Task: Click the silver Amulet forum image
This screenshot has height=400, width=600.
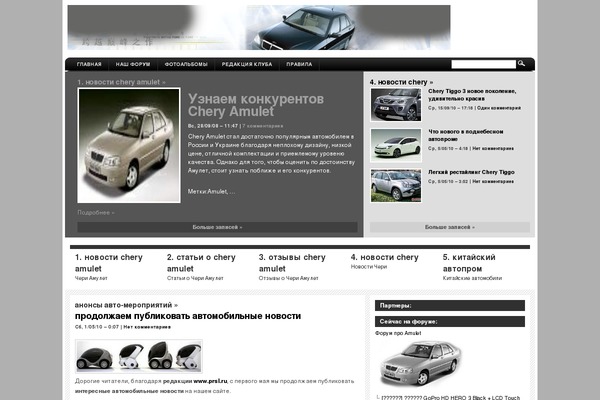Action: tap(421, 364)
